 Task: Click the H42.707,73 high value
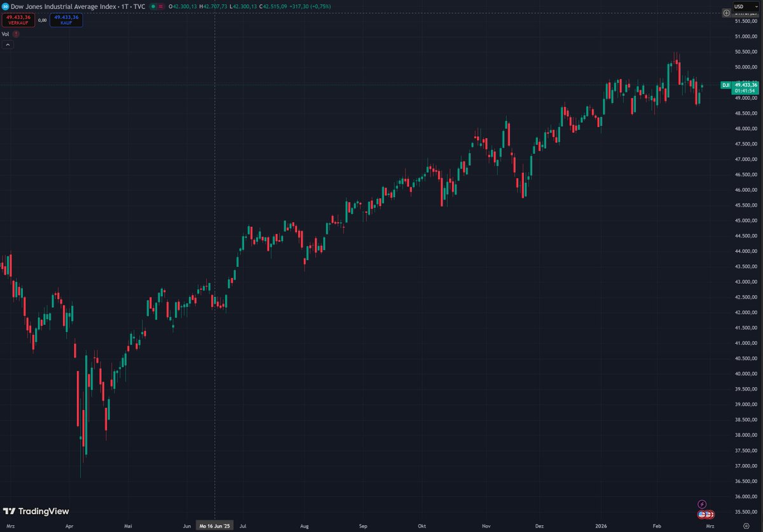pos(213,6)
